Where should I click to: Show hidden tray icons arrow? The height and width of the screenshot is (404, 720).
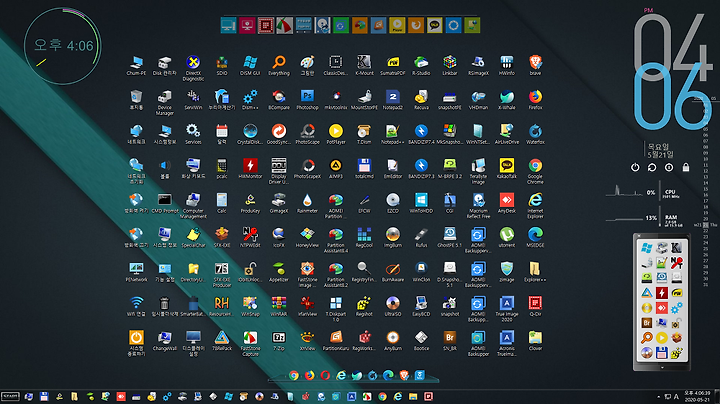coord(658,397)
